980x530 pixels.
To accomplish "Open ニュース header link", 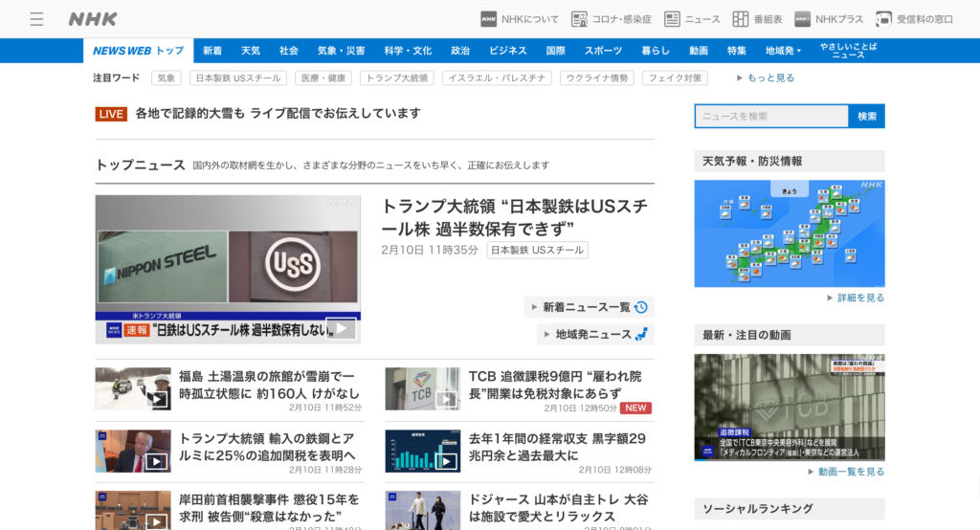I will click(x=693, y=19).
